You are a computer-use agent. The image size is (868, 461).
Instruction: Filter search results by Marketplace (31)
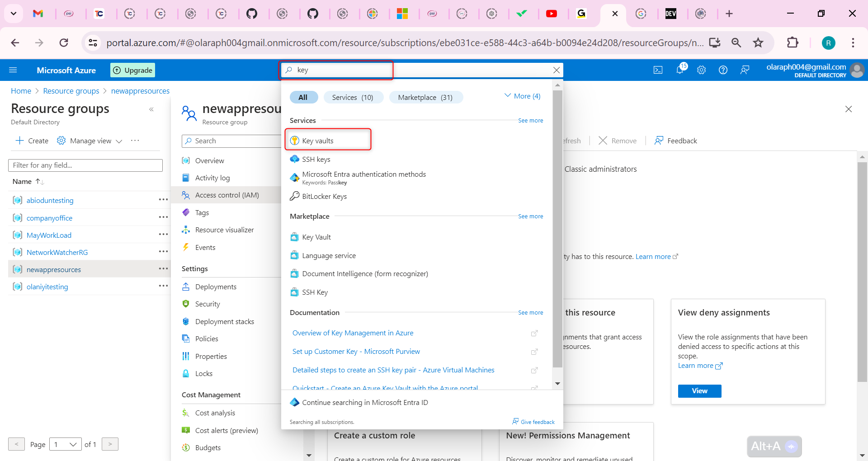tap(425, 97)
